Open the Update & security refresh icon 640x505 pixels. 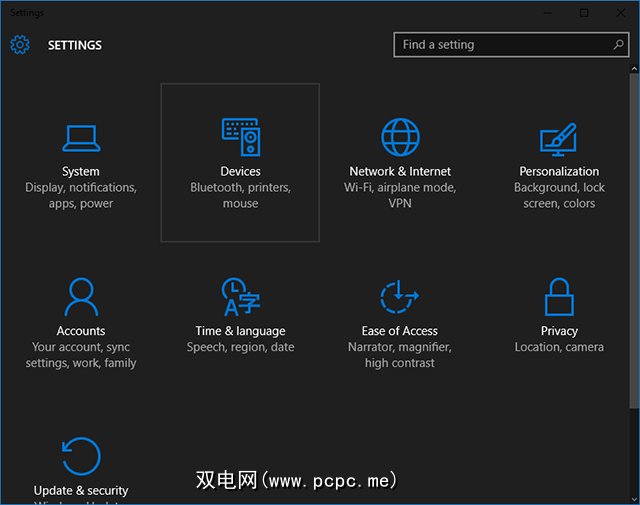click(x=80, y=456)
